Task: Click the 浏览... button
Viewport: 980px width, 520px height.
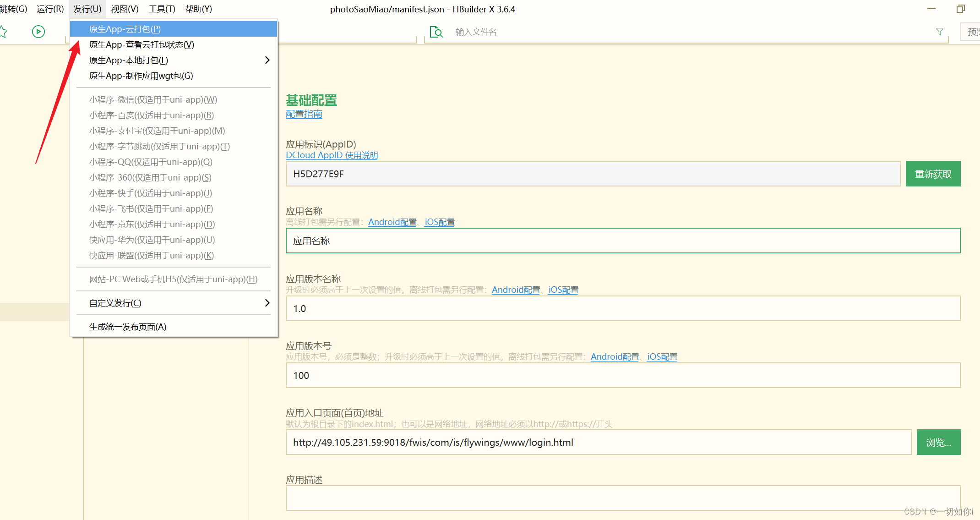Action: click(938, 442)
